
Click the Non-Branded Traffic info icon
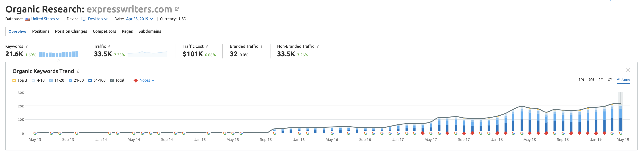pyautogui.click(x=318, y=47)
